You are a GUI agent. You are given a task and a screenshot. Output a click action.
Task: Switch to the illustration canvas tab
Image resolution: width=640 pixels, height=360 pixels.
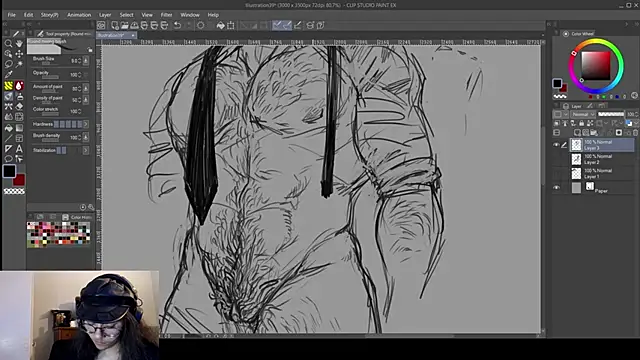pos(116,35)
